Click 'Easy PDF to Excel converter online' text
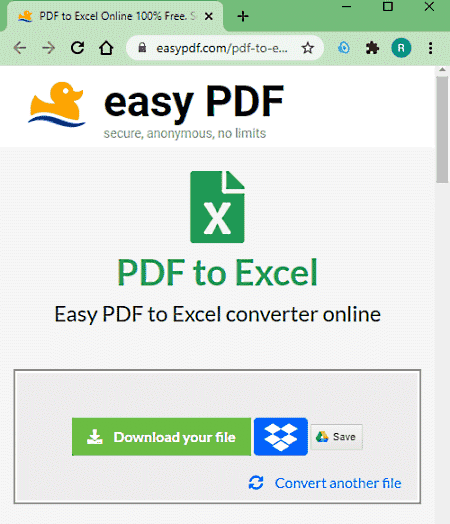The width and height of the screenshot is (450, 524). [217, 314]
